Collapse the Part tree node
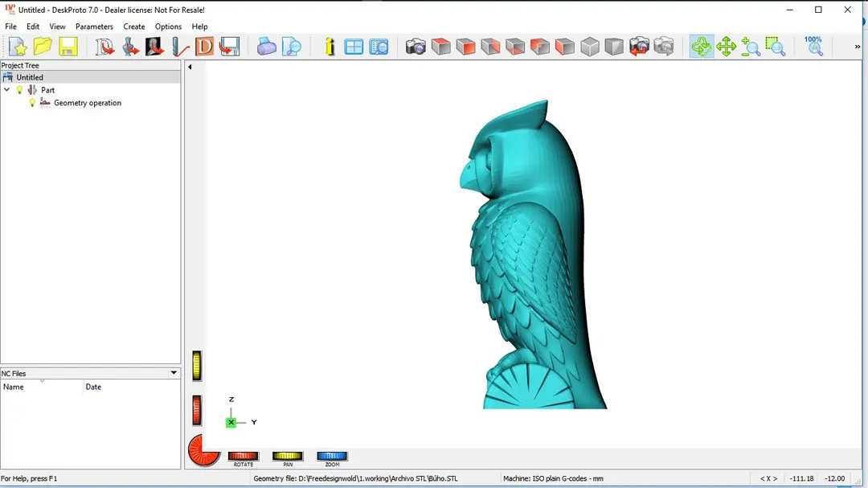 click(x=7, y=90)
